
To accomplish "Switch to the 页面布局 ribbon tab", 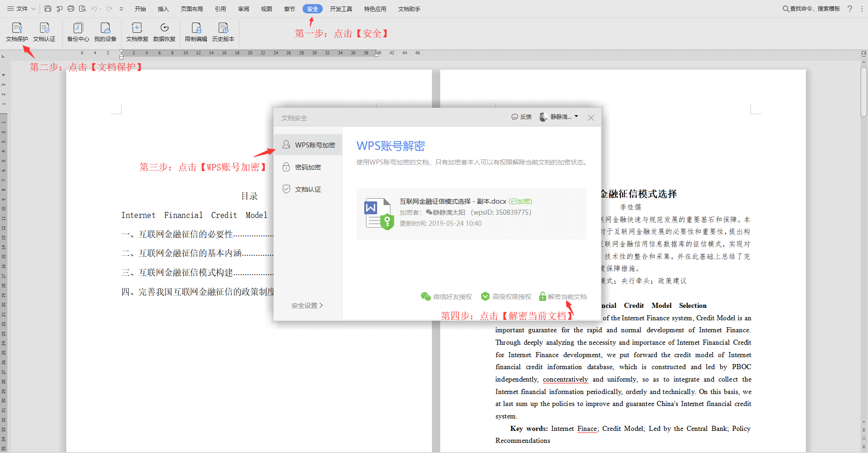I will tap(192, 9).
